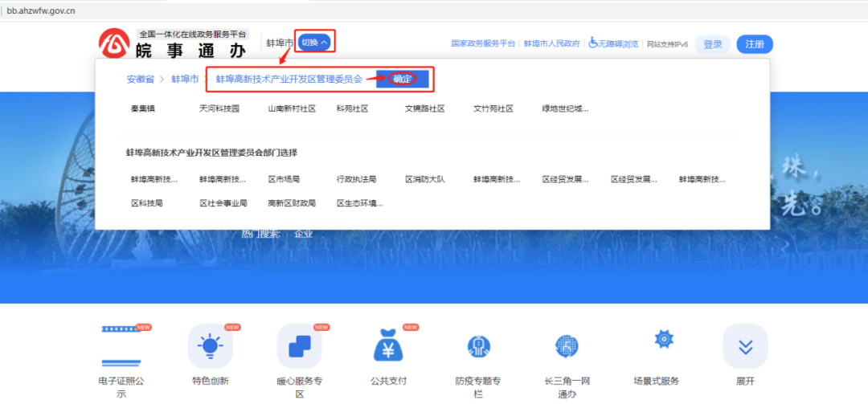Click the 登录 login button
The width and height of the screenshot is (868, 404).
[x=712, y=44]
